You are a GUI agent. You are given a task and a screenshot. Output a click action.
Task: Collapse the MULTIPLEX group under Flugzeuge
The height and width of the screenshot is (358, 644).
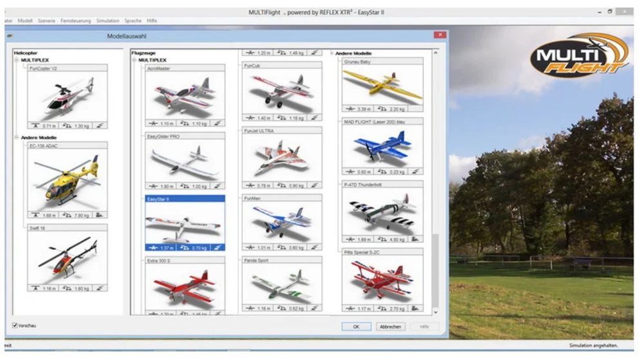coord(134,60)
